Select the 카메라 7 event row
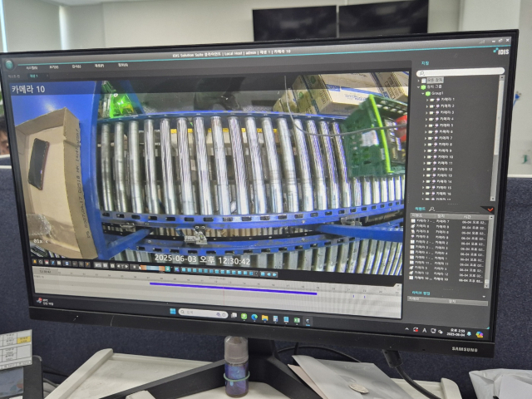532x399 pixels. coord(449,221)
